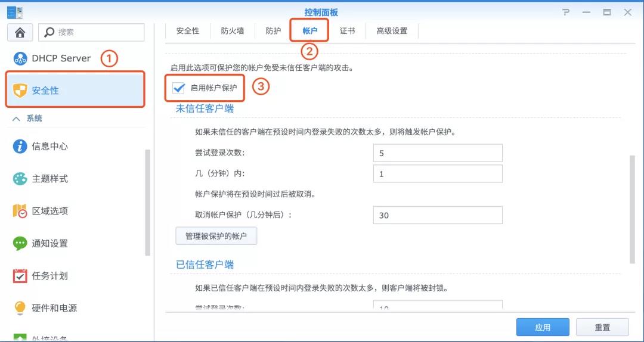Open the Theme palette icon
The image size is (644, 342).
pyautogui.click(x=20, y=179)
